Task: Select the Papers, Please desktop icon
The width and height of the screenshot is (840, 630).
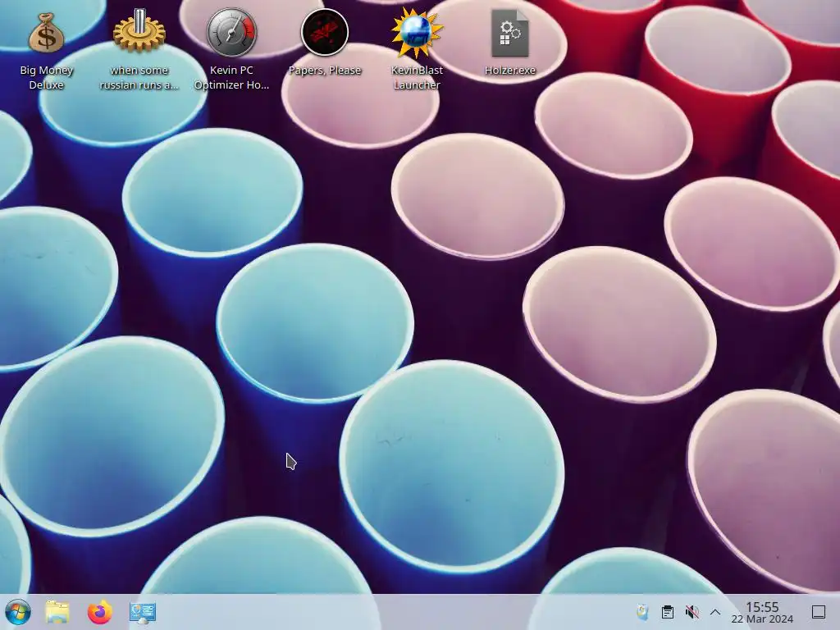Action: coord(325,33)
